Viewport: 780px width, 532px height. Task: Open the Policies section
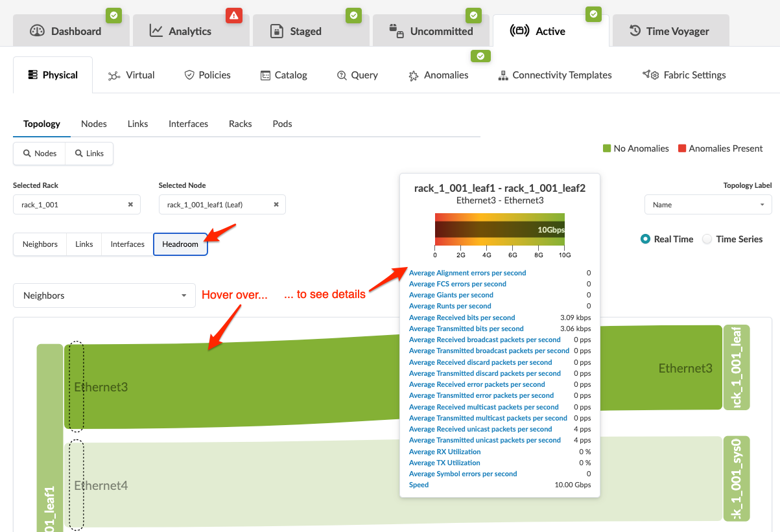pyautogui.click(x=207, y=75)
